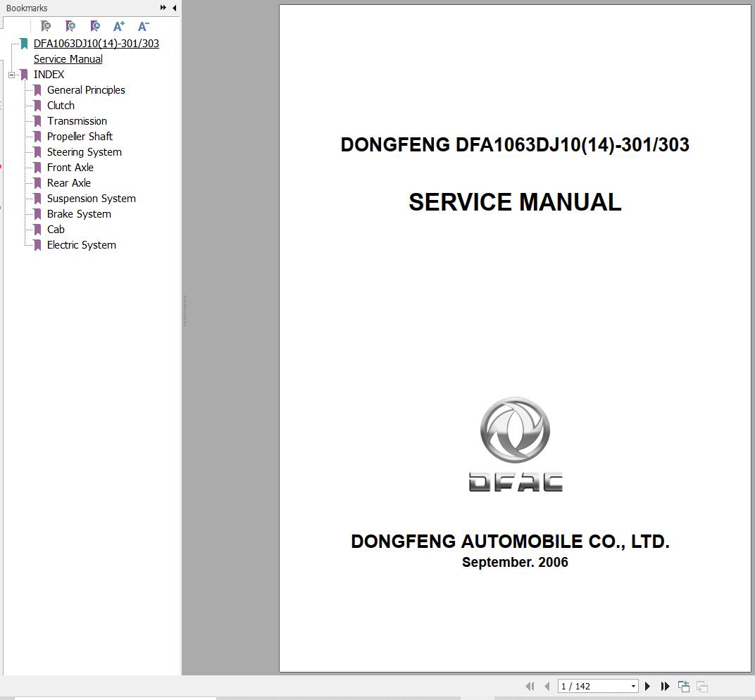Click the bookmark icon next to Propeller Shaft

tap(37, 136)
